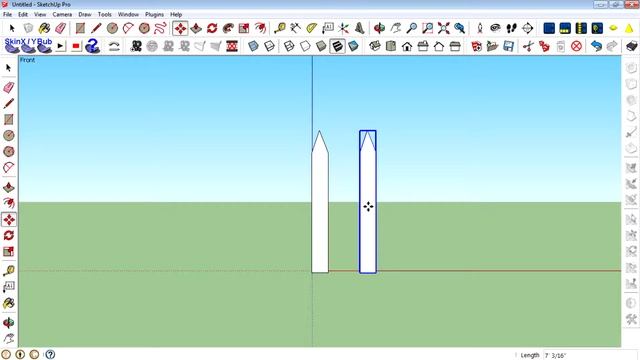Select the arrow Select tool in top toolbar
The width and height of the screenshot is (640, 360).
[x=12, y=28]
